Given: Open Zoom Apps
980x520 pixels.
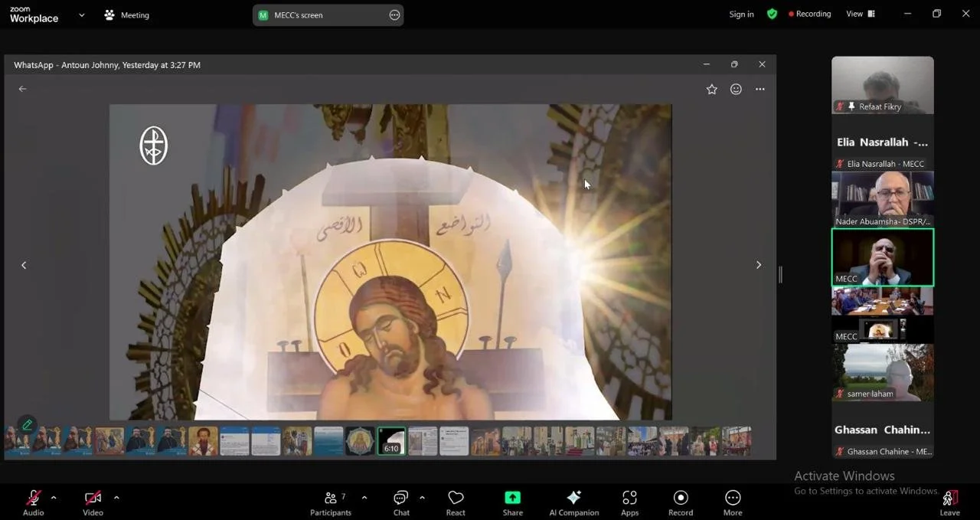Looking at the screenshot, I should click(x=629, y=503).
